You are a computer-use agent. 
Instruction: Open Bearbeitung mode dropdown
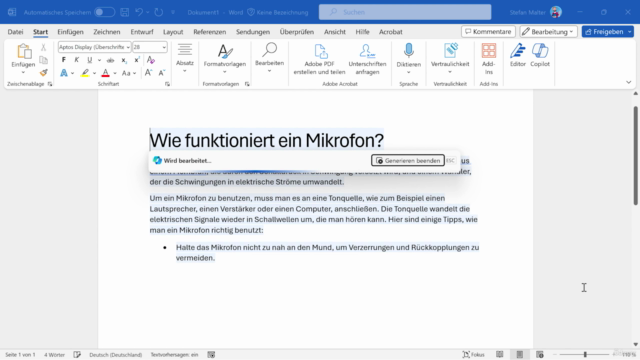pyautogui.click(x=548, y=31)
